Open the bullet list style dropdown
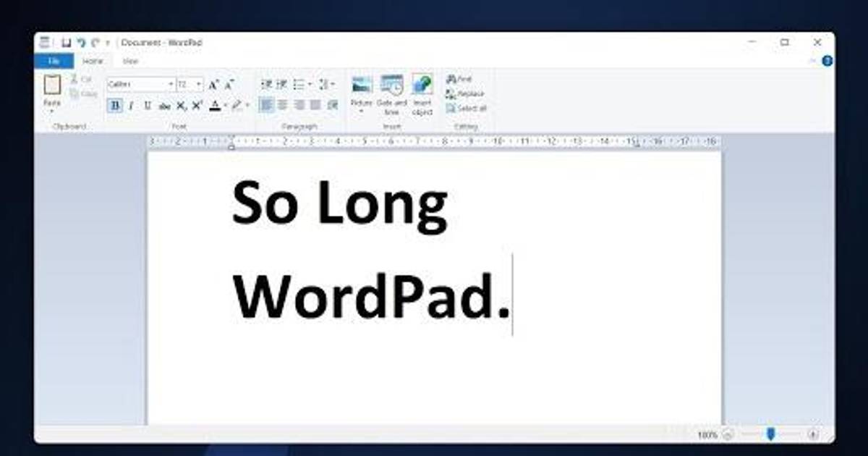Screen dimensions: 868x456 [310, 85]
